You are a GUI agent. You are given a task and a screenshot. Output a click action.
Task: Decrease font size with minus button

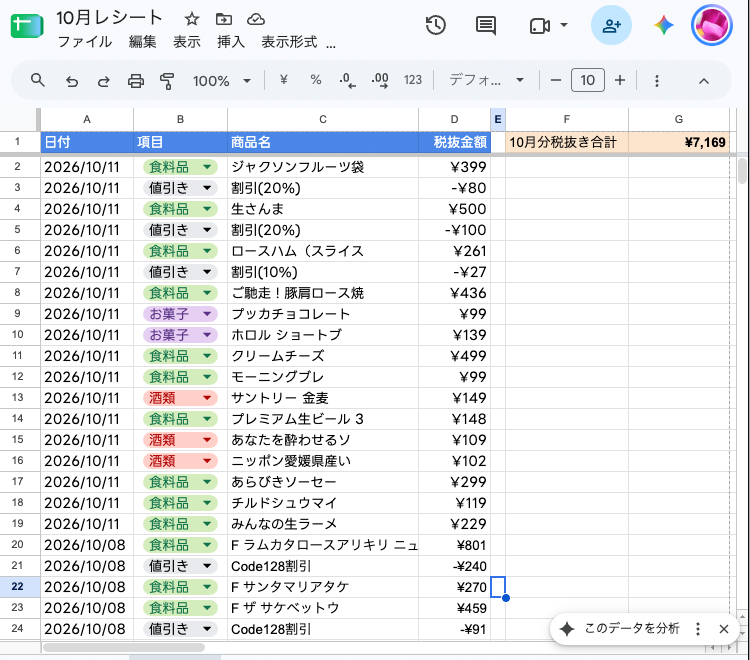pyautogui.click(x=555, y=80)
